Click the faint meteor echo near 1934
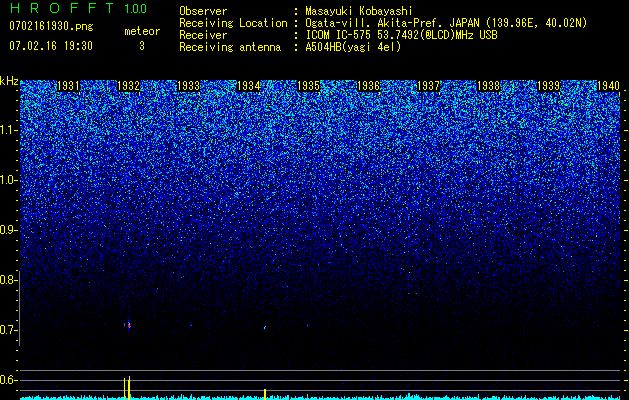 pos(265,327)
